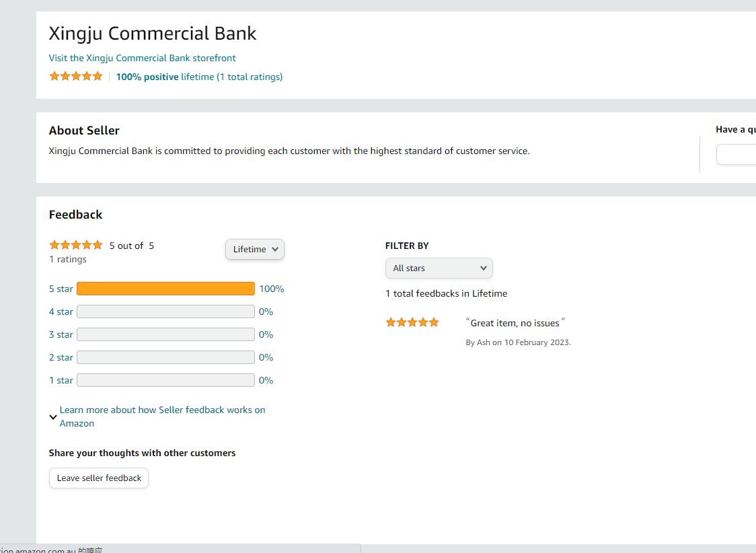The width and height of the screenshot is (756, 553).
Task: Open the Lifetime period dropdown
Action: point(254,249)
